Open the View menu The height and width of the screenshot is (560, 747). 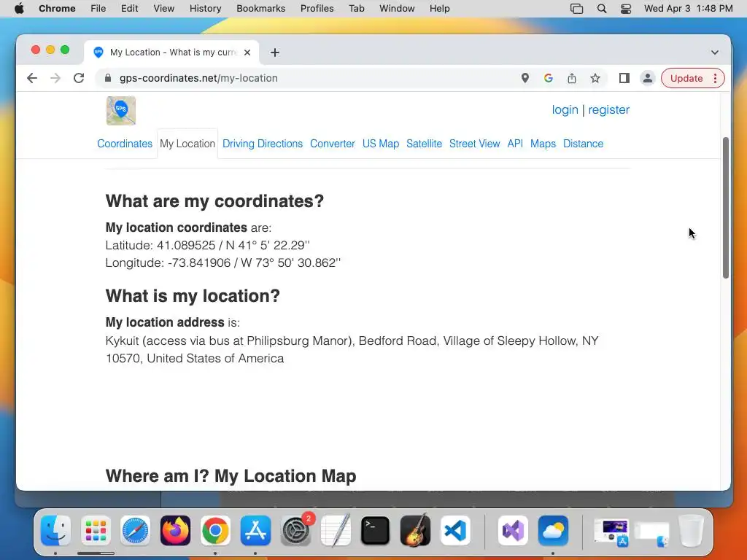click(x=164, y=9)
